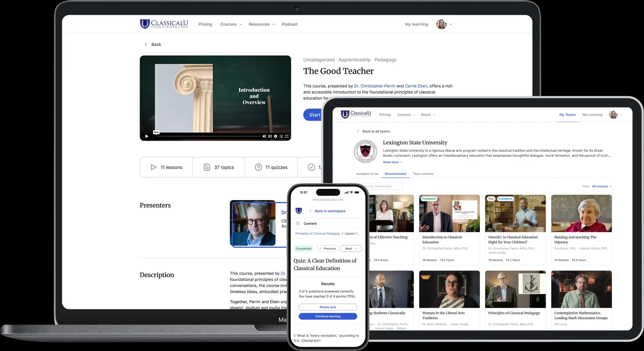
Task: Click the Apprenticeship category label
Action: [x=355, y=60]
